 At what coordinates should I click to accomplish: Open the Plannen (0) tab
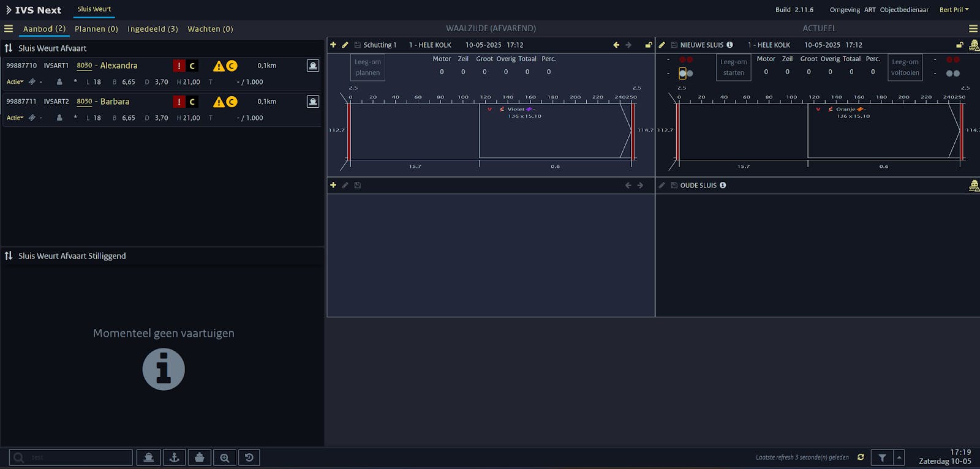[x=96, y=29]
